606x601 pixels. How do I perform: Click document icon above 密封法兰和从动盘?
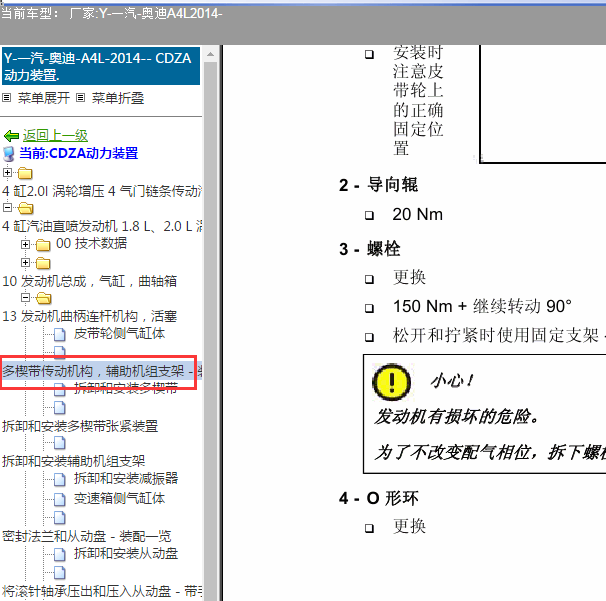(60, 518)
